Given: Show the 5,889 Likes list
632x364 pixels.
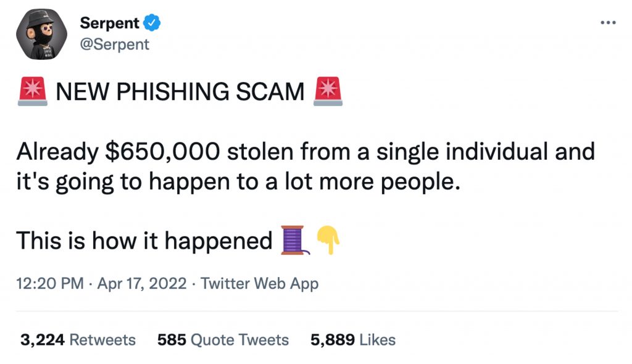Looking at the screenshot, I should pyautogui.click(x=353, y=340).
